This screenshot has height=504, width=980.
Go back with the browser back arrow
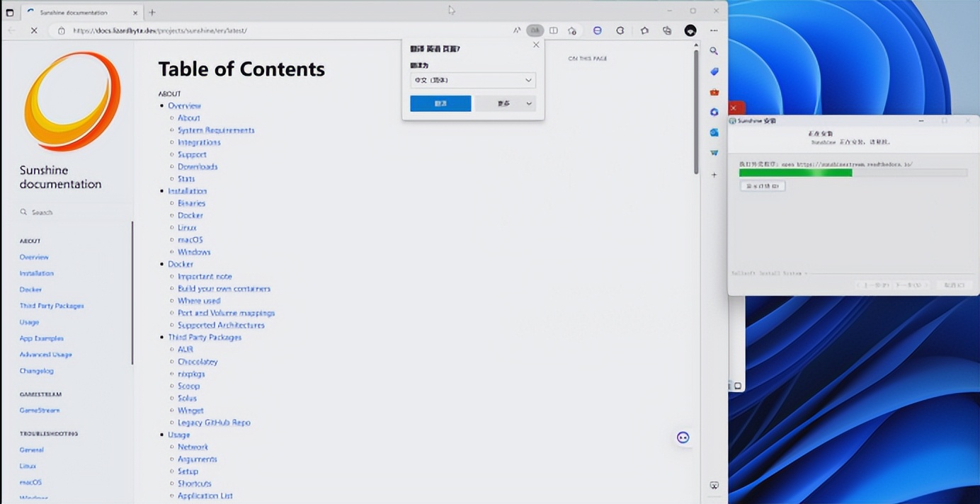point(11,30)
